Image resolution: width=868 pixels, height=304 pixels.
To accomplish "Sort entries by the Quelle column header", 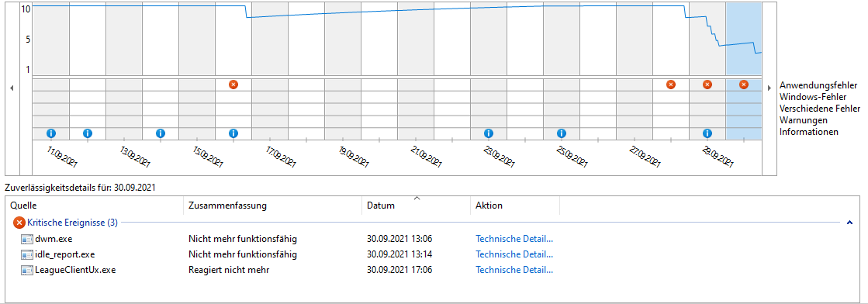I will click(94, 206).
